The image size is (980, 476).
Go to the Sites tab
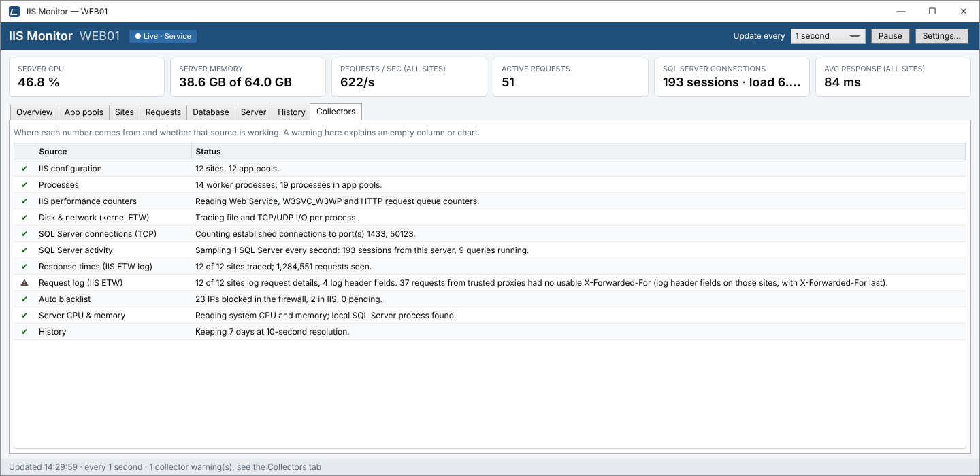click(x=125, y=112)
